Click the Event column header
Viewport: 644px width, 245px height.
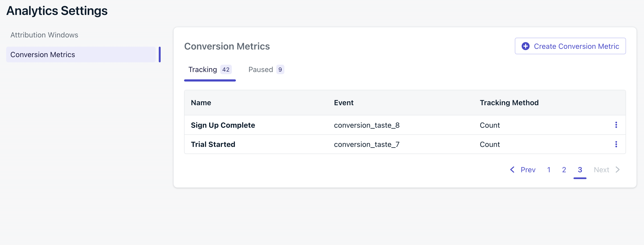tap(344, 103)
